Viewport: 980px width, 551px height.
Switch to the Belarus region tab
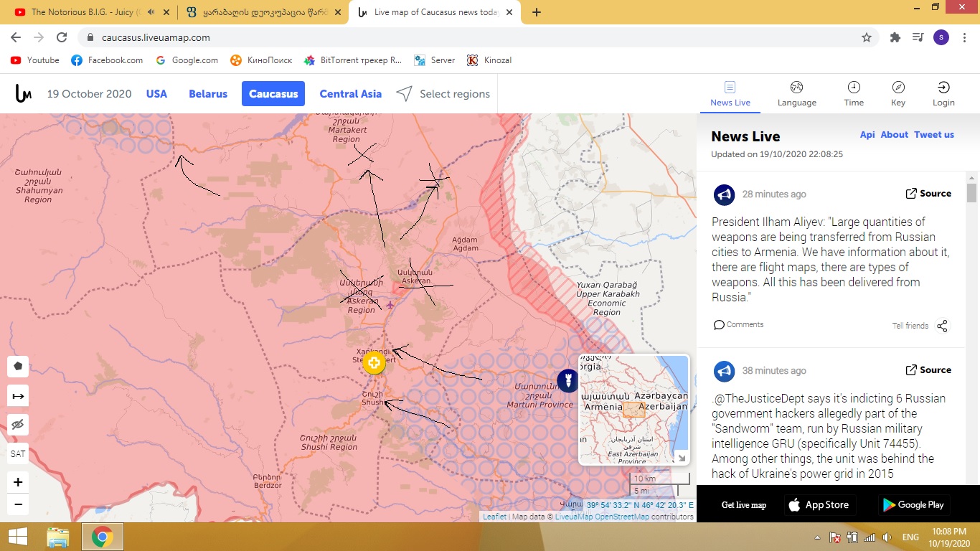(208, 94)
